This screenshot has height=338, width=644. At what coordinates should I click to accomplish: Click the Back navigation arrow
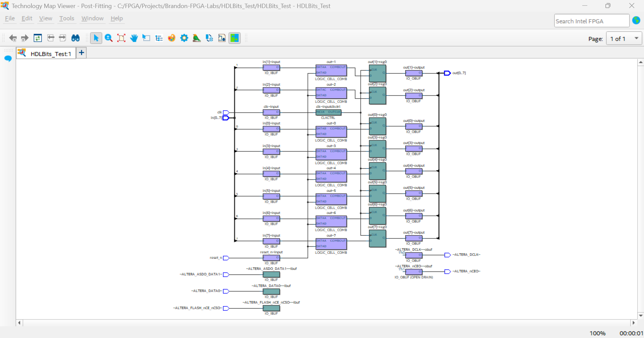tap(13, 38)
